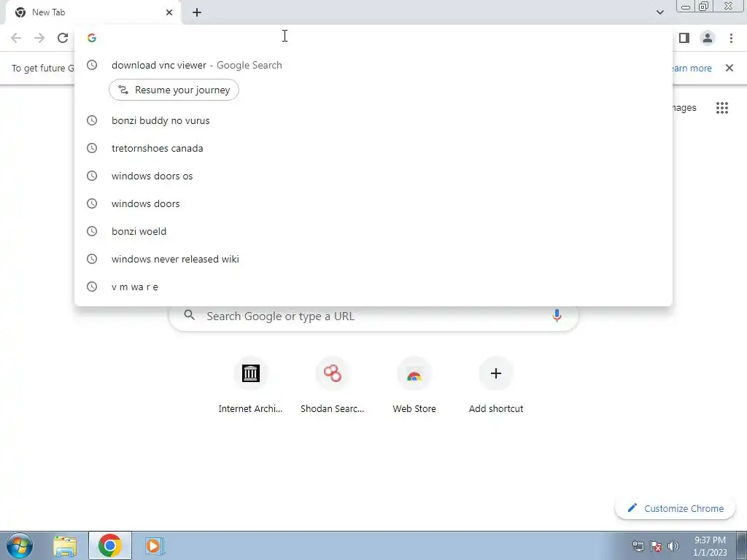The image size is (747, 560).
Task: Open Google apps grid
Action: (x=721, y=108)
